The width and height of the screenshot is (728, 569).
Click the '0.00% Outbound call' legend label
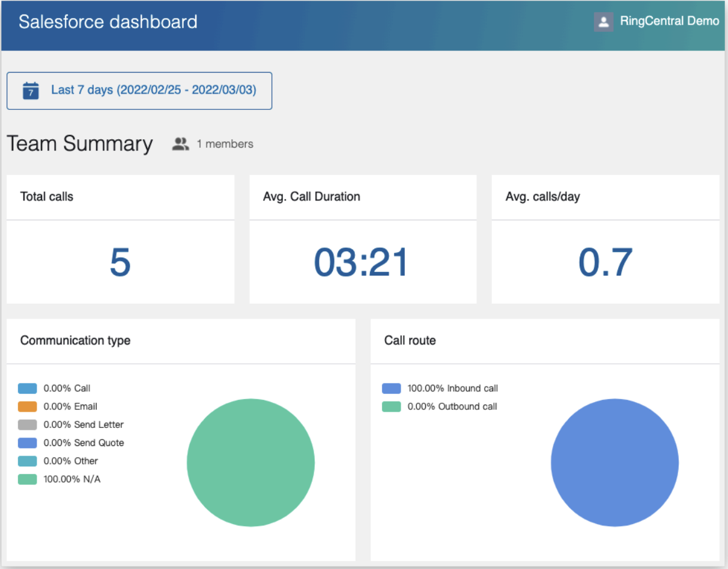(452, 406)
